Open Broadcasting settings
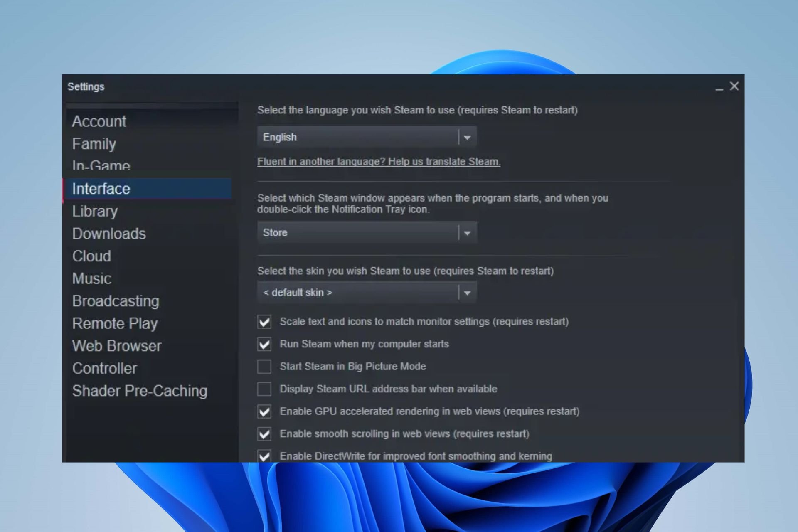Image resolution: width=798 pixels, height=532 pixels. click(116, 301)
